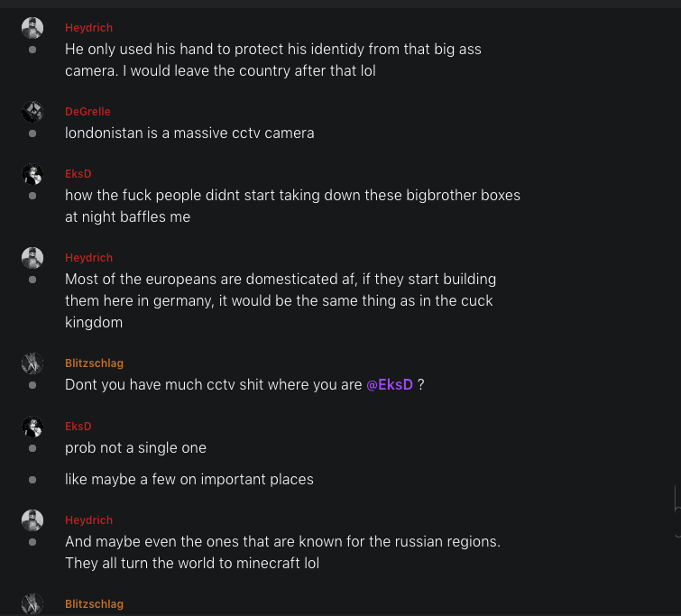The image size is (681, 616).
Task: Click EksD's avatar above the bigbrother boxes message
Action: pyautogui.click(x=32, y=174)
